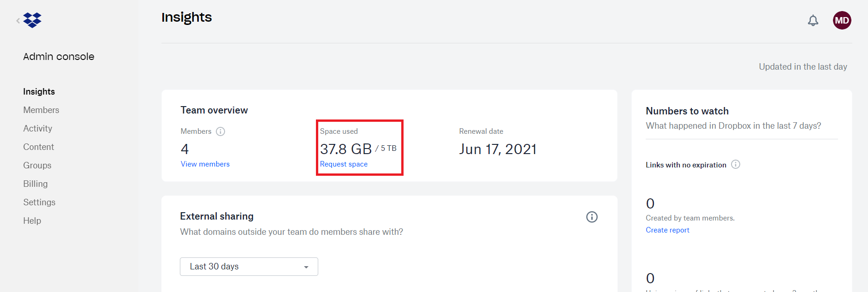Screen dimensions: 868x292
Task: Select the Content section
Action: (38, 147)
